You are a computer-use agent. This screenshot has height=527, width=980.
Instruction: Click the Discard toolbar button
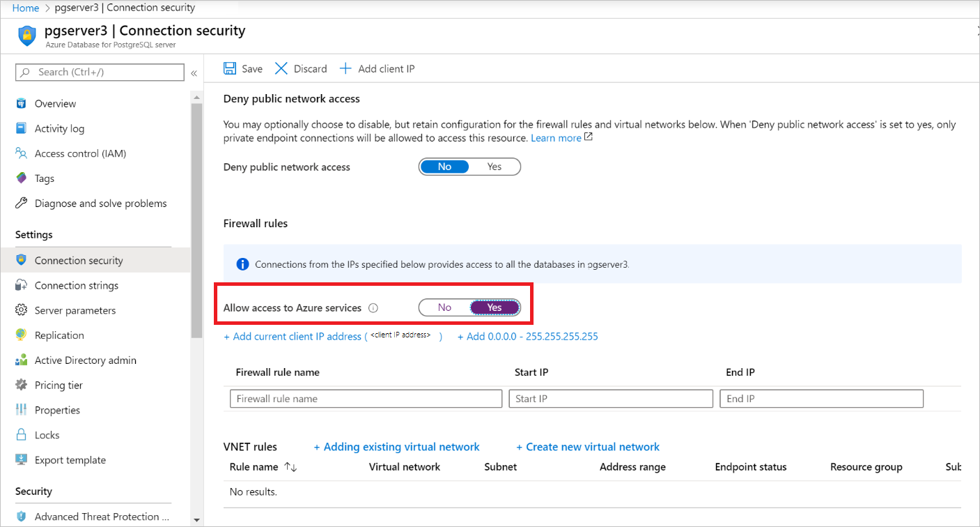[x=301, y=68]
